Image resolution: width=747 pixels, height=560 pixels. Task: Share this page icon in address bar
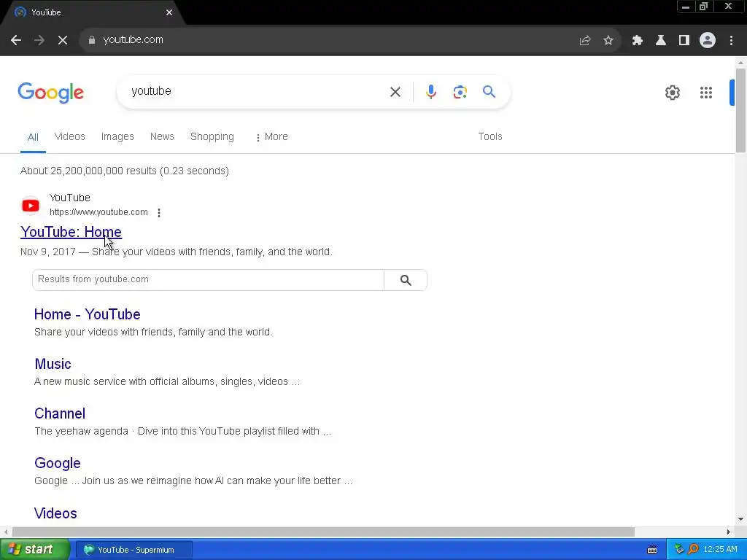585,40
